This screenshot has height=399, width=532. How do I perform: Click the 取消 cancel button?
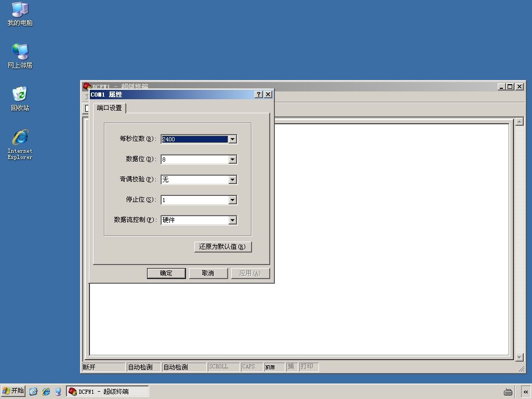click(208, 273)
